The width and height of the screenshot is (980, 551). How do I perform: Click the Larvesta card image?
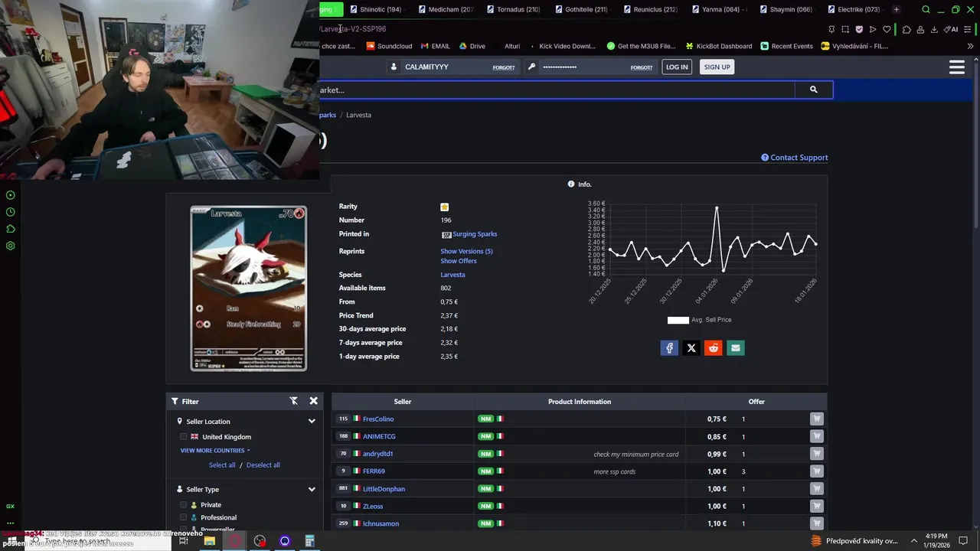(249, 289)
